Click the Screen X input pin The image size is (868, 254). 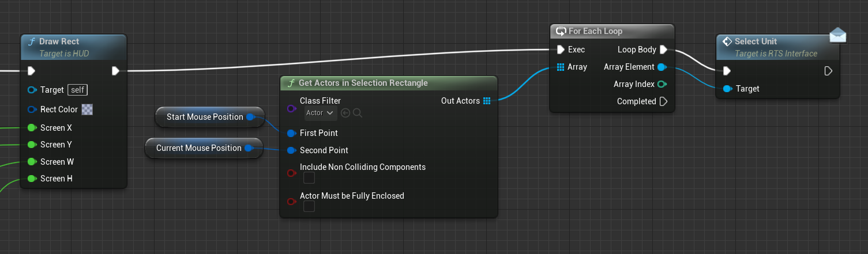(x=31, y=127)
